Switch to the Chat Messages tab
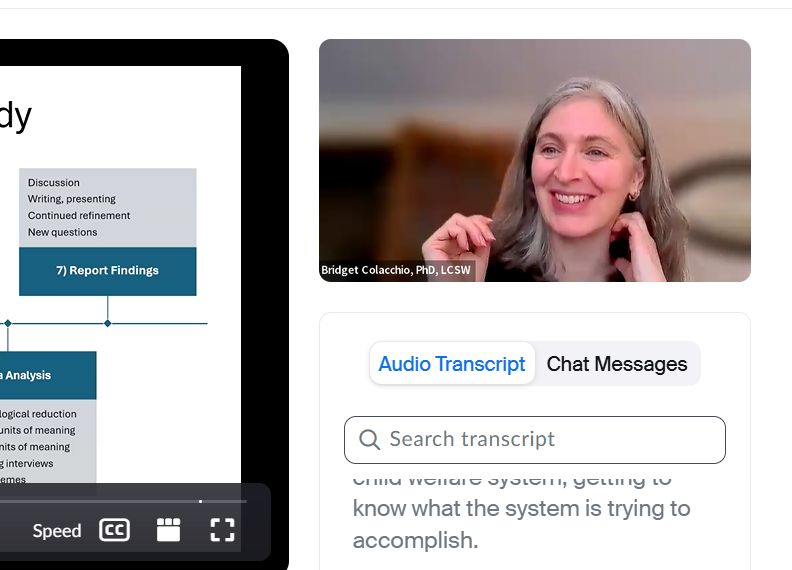 pos(617,364)
